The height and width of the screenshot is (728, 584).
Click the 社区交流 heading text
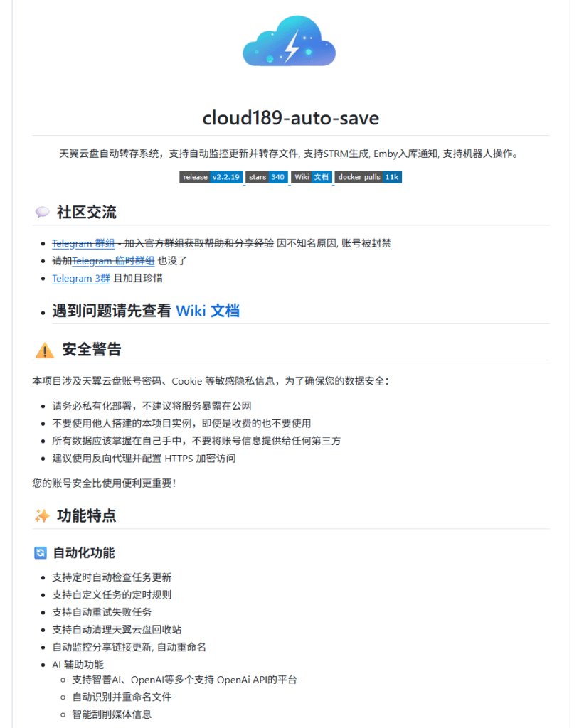pos(86,213)
